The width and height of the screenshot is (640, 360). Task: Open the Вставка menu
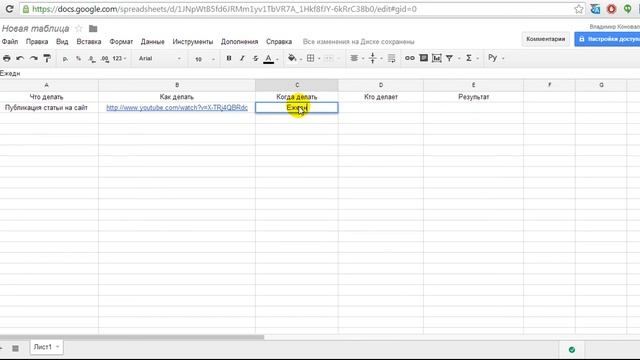coord(89,42)
